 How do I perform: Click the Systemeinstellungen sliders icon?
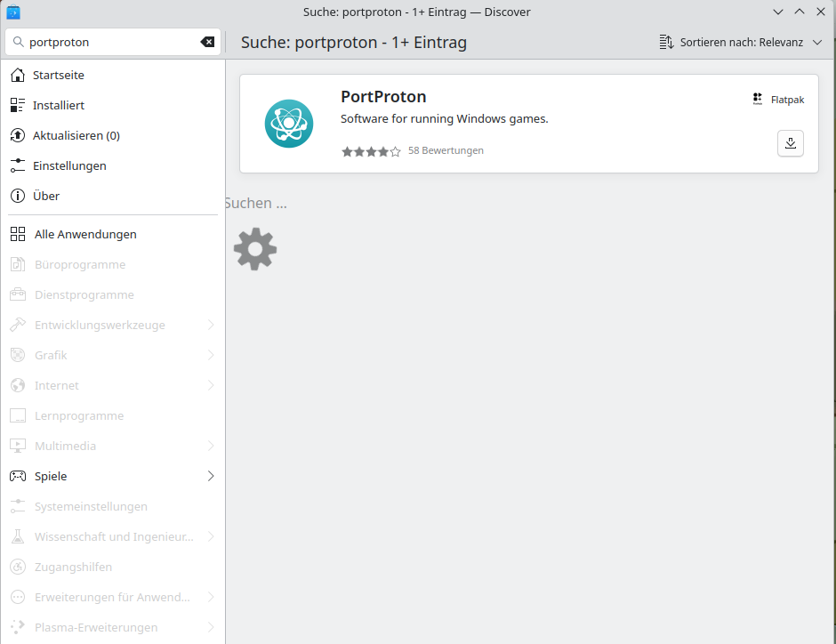[18, 506]
